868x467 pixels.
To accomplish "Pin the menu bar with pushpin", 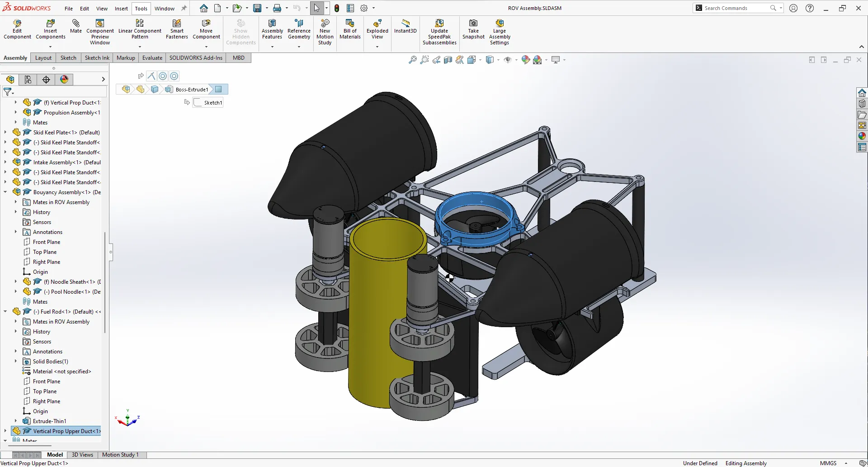I will 184,8.
